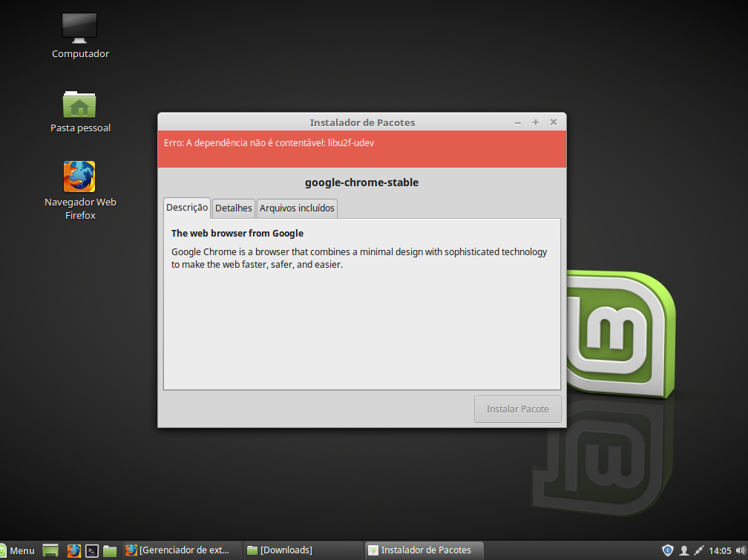
Task: Click the libu2f-udev dependency error message
Action: click(269, 143)
